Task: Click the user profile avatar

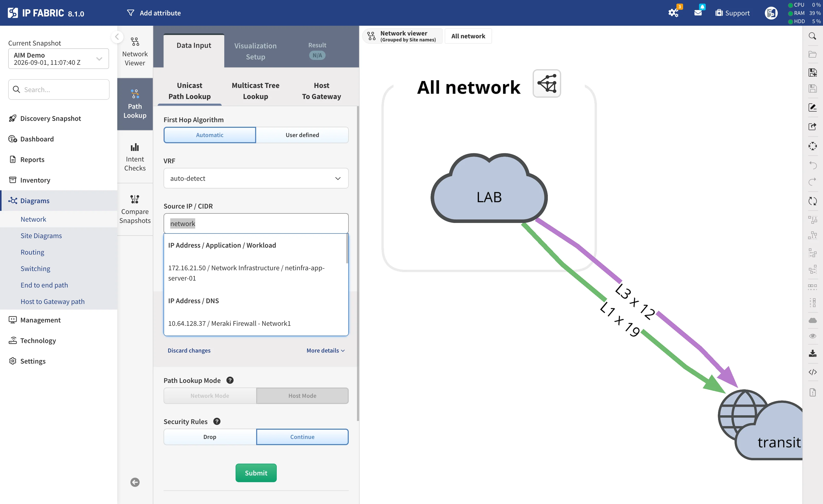Action: pyautogui.click(x=771, y=13)
